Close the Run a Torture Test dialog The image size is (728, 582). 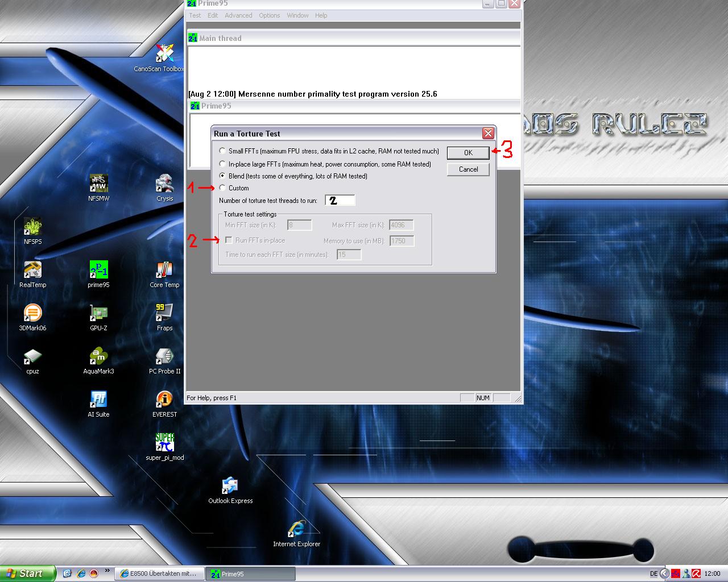(x=488, y=133)
